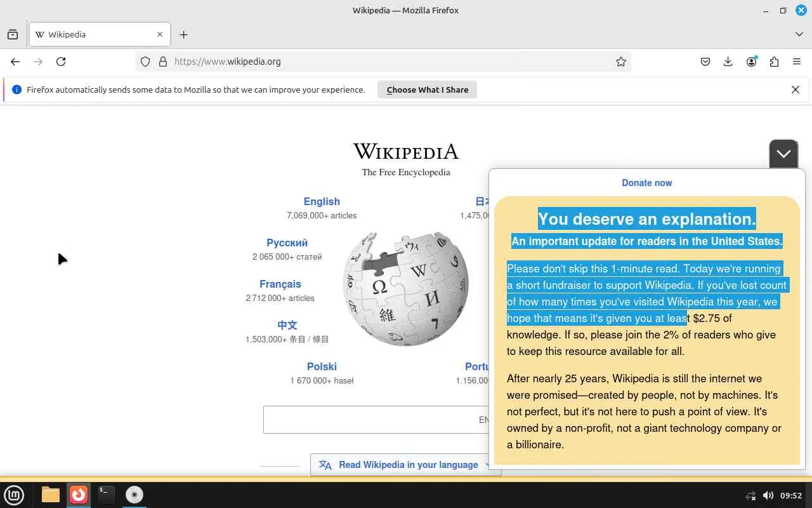Expand Read Wikipedia in your language

[406, 465]
